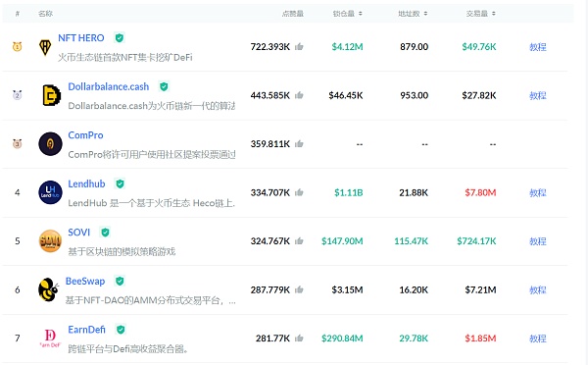Open the ComPro round logo

(50, 144)
